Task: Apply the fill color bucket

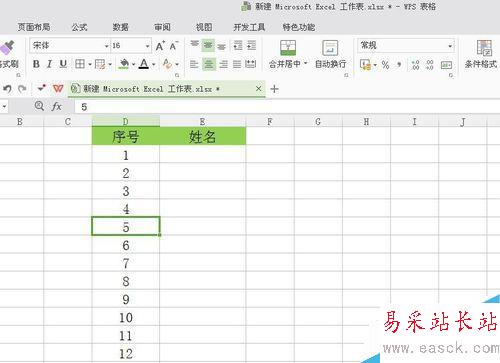Action: (x=124, y=63)
